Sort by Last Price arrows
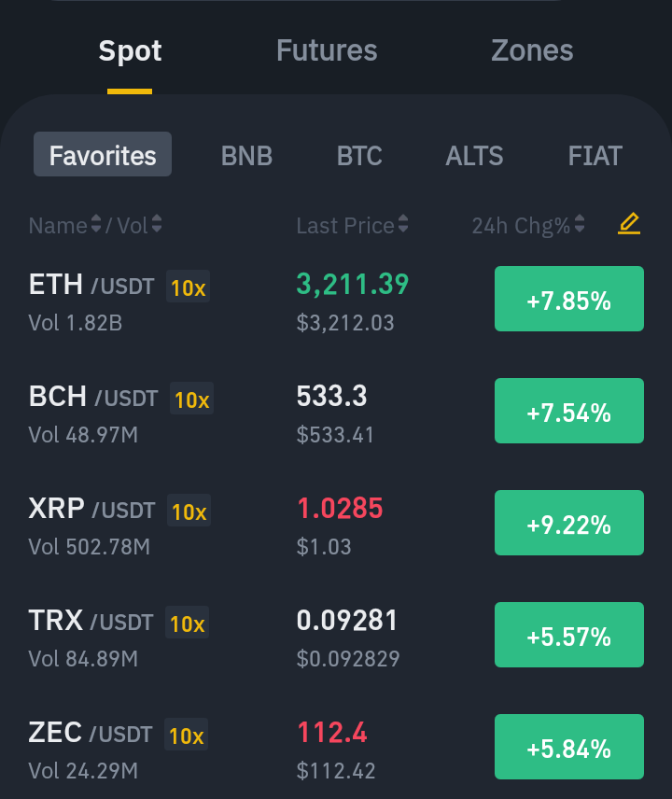672x799 pixels. click(403, 224)
